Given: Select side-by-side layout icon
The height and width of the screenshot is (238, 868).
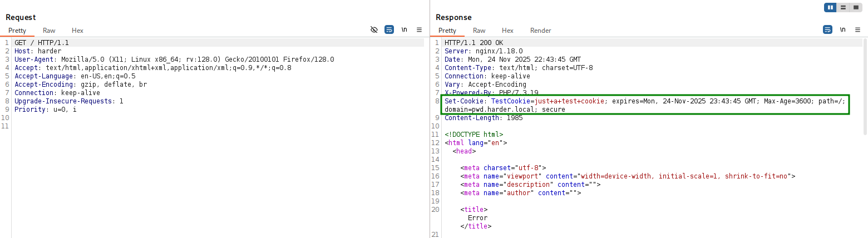Looking at the screenshot, I should coord(831,8).
